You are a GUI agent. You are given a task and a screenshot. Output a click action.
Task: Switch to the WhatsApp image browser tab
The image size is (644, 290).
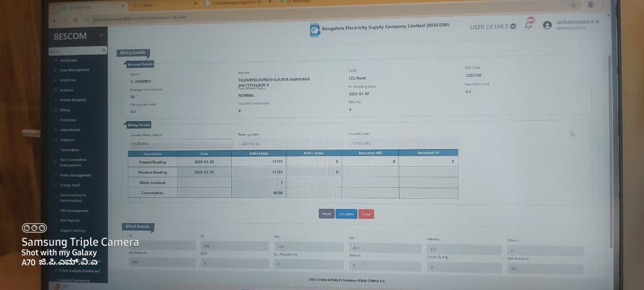(236, 3)
